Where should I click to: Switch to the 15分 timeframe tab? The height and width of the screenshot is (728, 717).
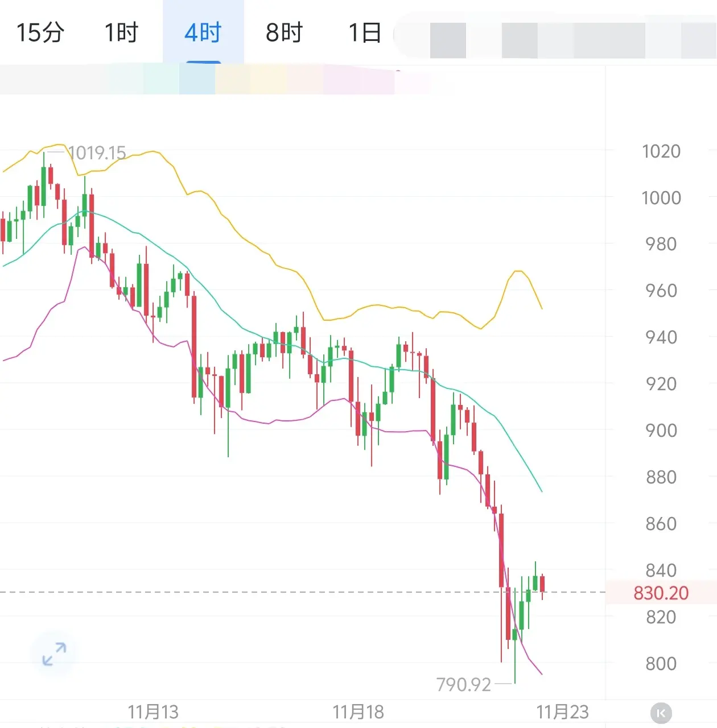[40, 32]
